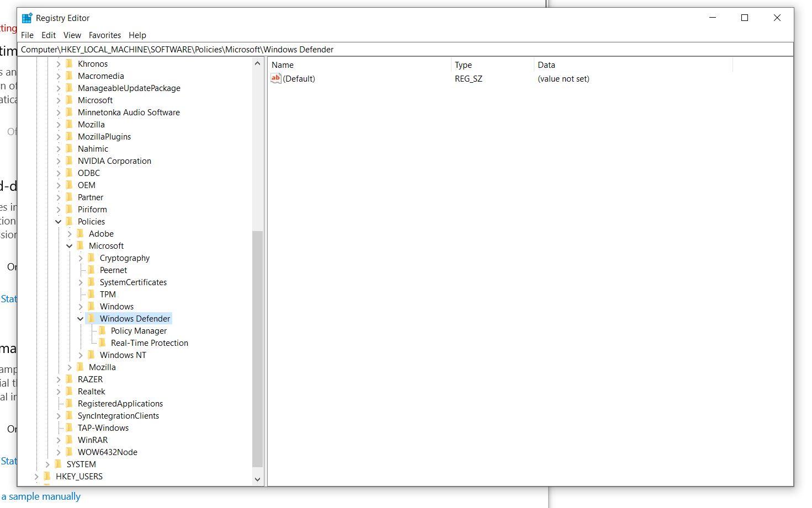
Task: Maximize the Registry Editor window
Action: click(x=745, y=18)
